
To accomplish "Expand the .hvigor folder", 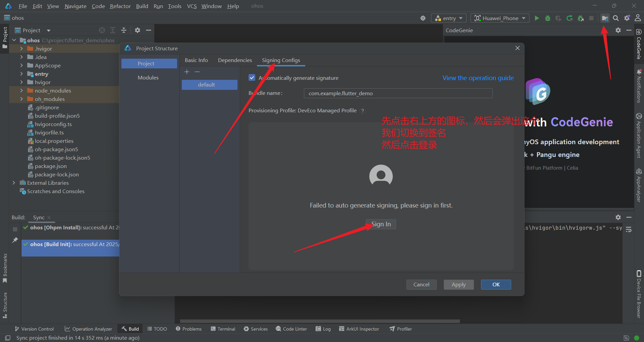I will coord(21,49).
